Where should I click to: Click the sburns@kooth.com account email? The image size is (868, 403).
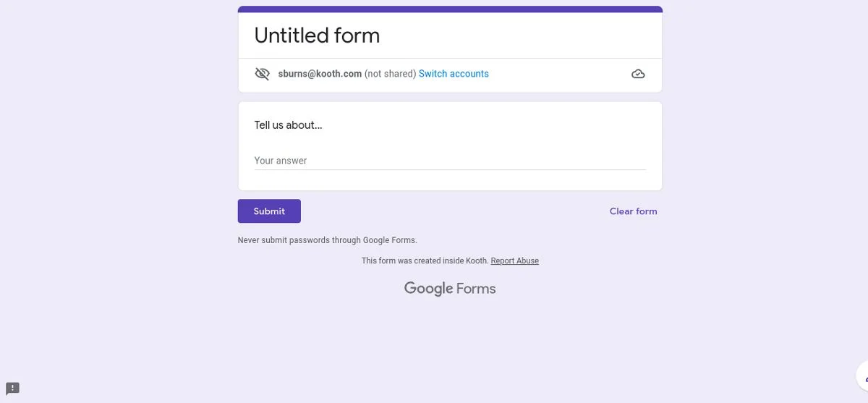click(320, 74)
